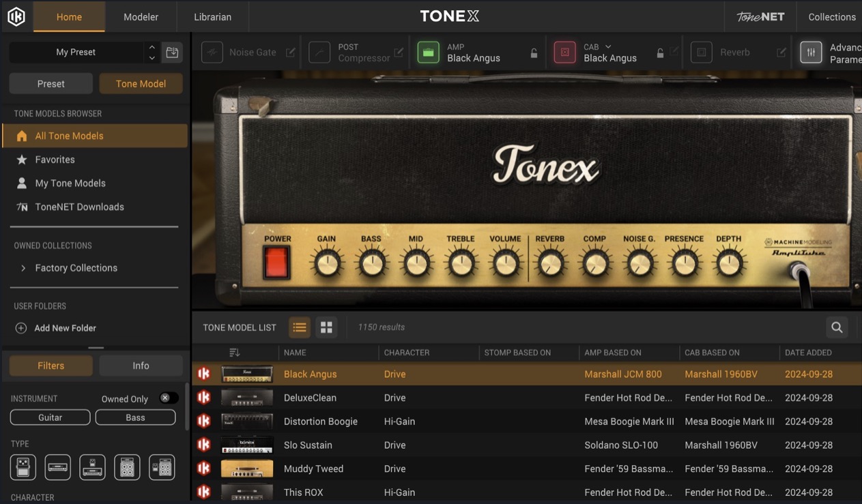Click the save preset folder icon
This screenshot has height=504, width=862.
click(172, 52)
